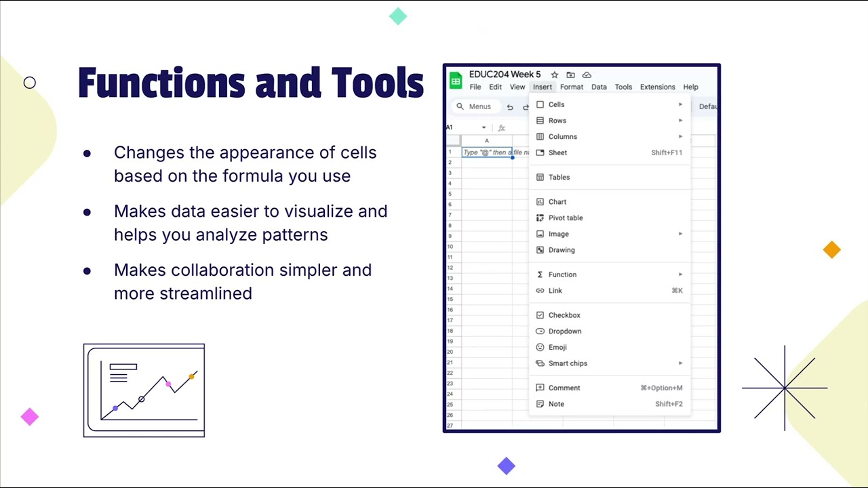Screen dimensions: 868x488
Task: Select cell A1 in the spreadsheet
Action: click(487, 152)
